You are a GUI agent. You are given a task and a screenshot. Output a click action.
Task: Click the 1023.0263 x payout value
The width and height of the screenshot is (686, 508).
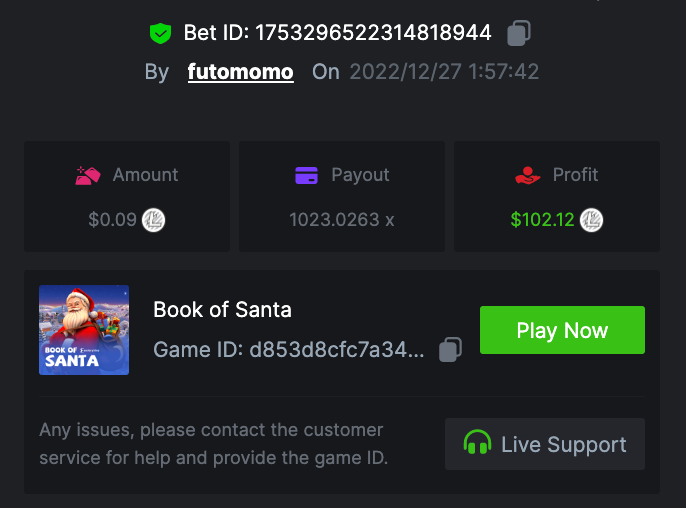click(x=342, y=219)
